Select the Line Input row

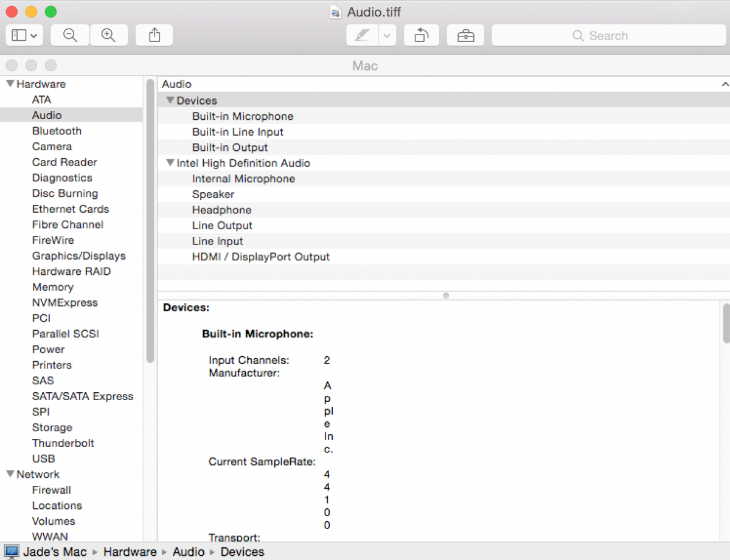pyautogui.click(x=443, y=241)
